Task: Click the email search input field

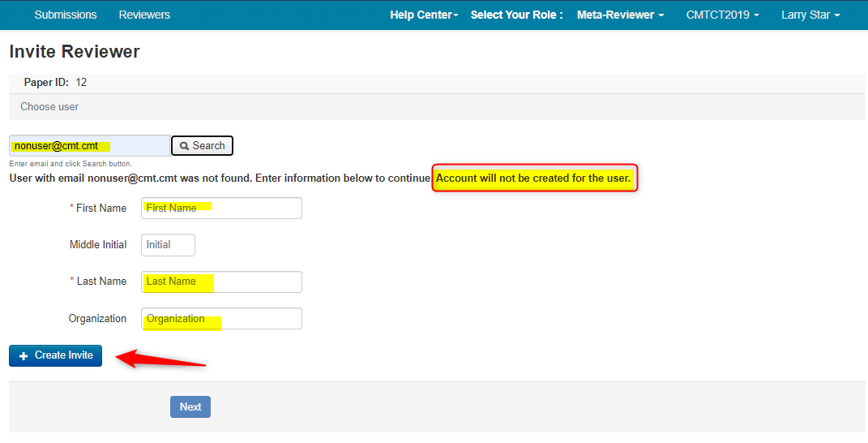Action: (90, 146)
